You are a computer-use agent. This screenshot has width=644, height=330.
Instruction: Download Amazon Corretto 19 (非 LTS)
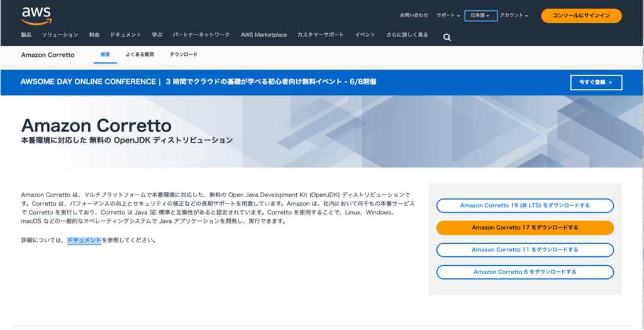click(x=525, y=205)
